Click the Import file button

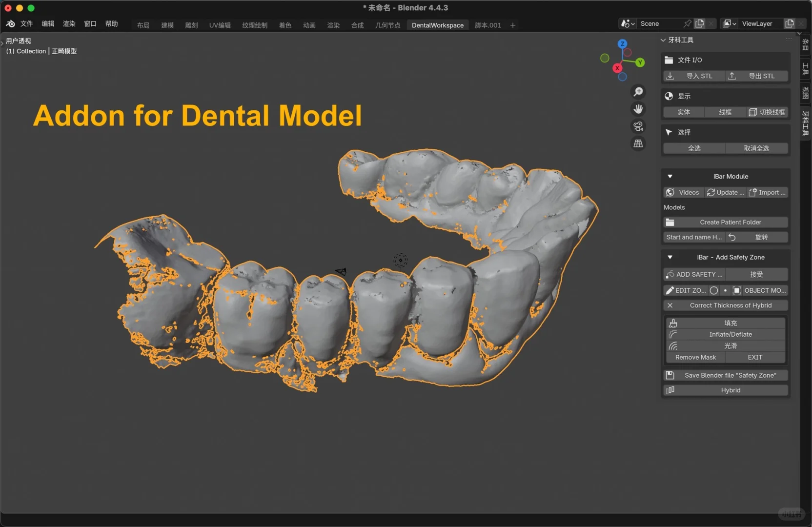[767, 193]
